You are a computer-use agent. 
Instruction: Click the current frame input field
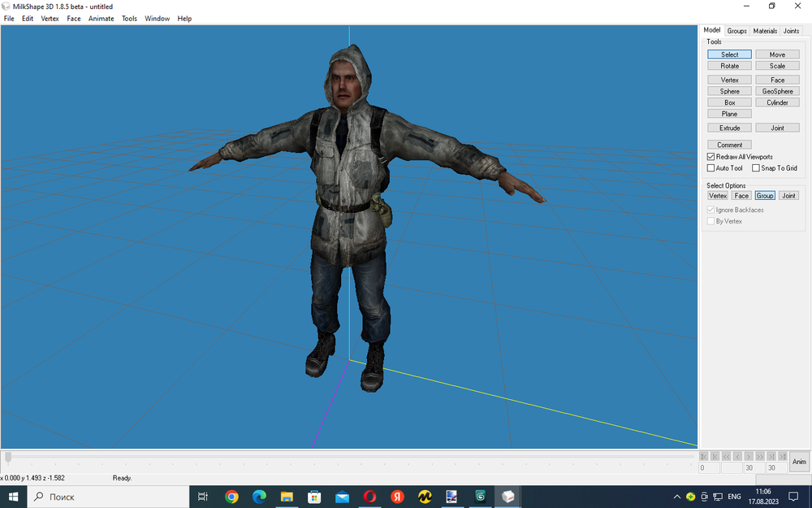tap(709, 467)
